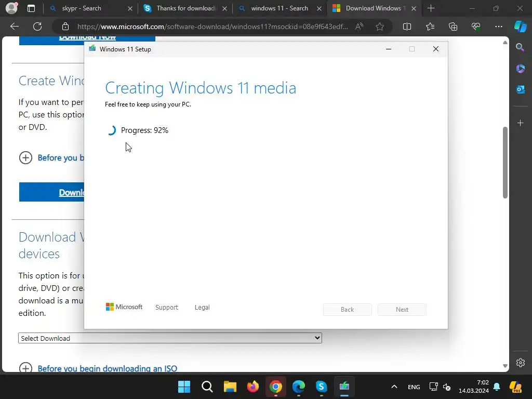Click the Creating Windows 11 media heading
This screenshot has height=399, width=532.
[x=201, y=88]
